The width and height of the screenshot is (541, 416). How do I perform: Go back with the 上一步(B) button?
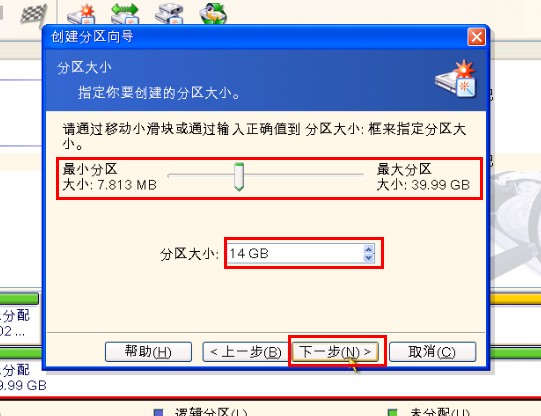245,352
